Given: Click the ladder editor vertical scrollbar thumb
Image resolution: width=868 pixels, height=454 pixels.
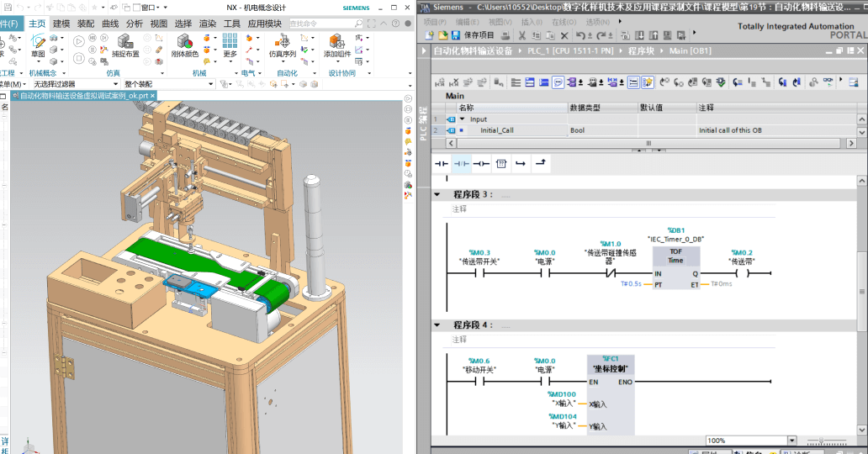Looking at the screenshot, I should pos(862,291).
